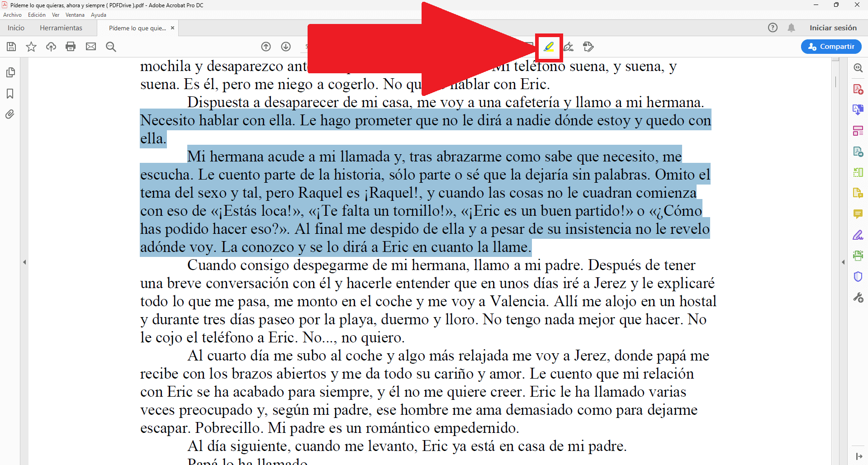This screenshot has width=868, height=465.
Task: Open the Protect shield tool in right pane
Action: pyautogui.click(x=858, y=276)
